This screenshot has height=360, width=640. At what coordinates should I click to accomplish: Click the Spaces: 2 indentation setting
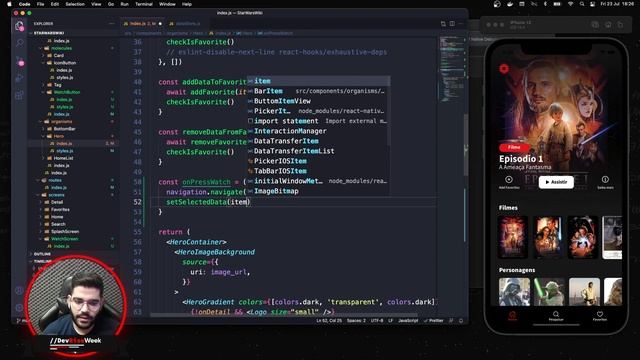tap(356, 321)
